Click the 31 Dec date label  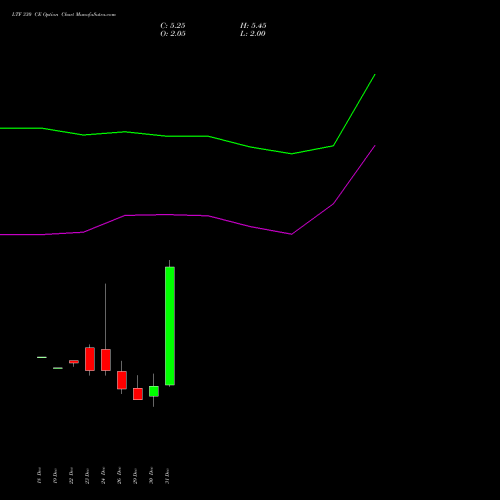point(167,476)
